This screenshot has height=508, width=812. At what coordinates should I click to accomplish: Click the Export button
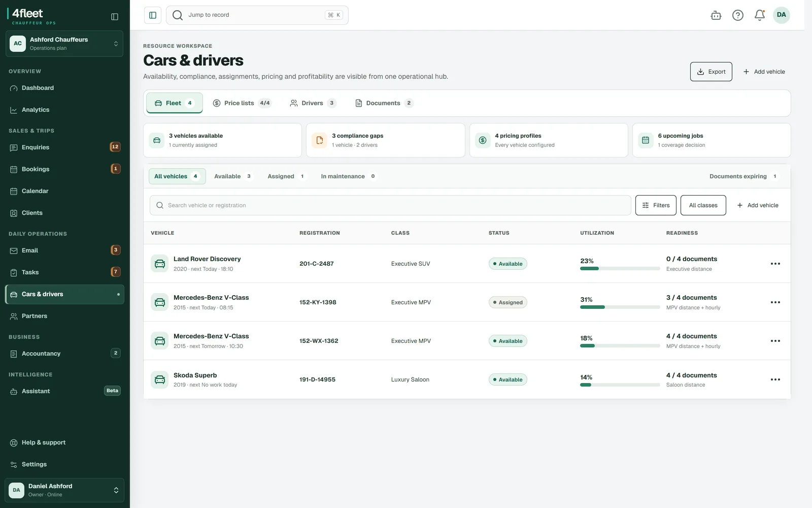[711, 72]
